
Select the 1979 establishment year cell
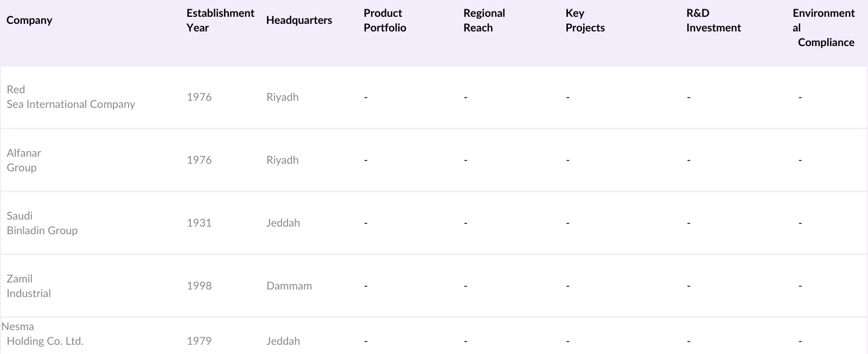point(199,342)
